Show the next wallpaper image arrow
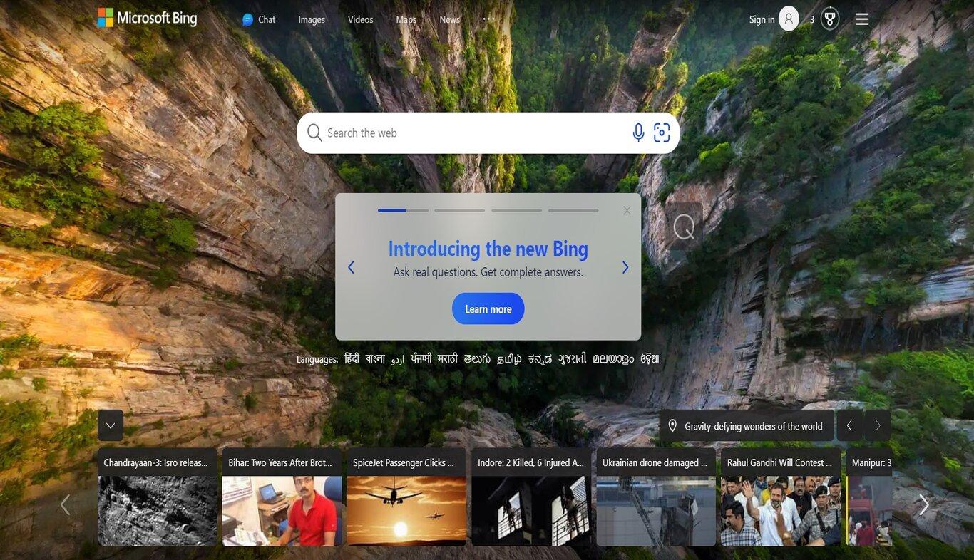This screenshot has width=974, height=560. coord(878,425)
